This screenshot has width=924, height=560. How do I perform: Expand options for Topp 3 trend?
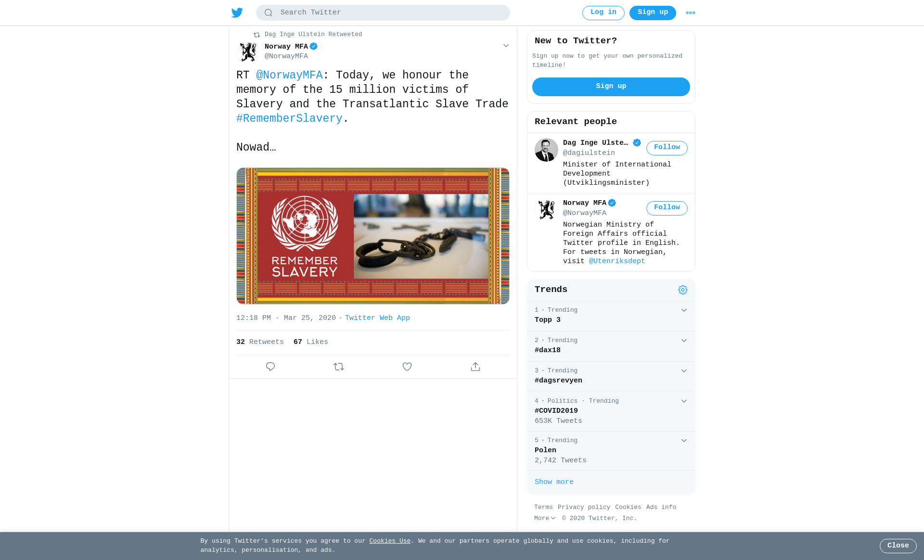click(x=684, y=310)
